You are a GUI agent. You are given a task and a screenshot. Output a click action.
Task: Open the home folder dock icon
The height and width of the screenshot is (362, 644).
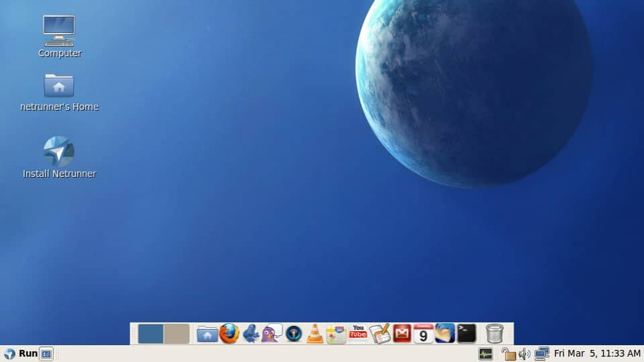207,334
